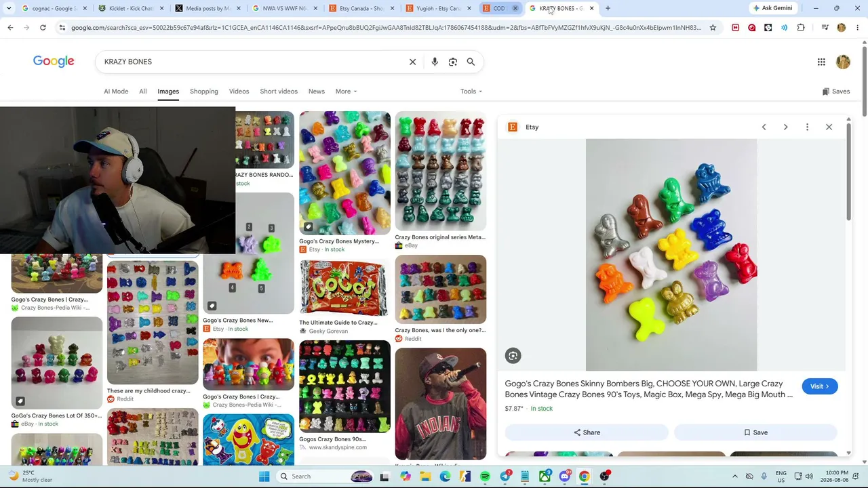Open the GoGo's Crazy Bones Lot Of 350+ thumbnail
Viewport: 868px width, 488px height.
pos(57,363)
